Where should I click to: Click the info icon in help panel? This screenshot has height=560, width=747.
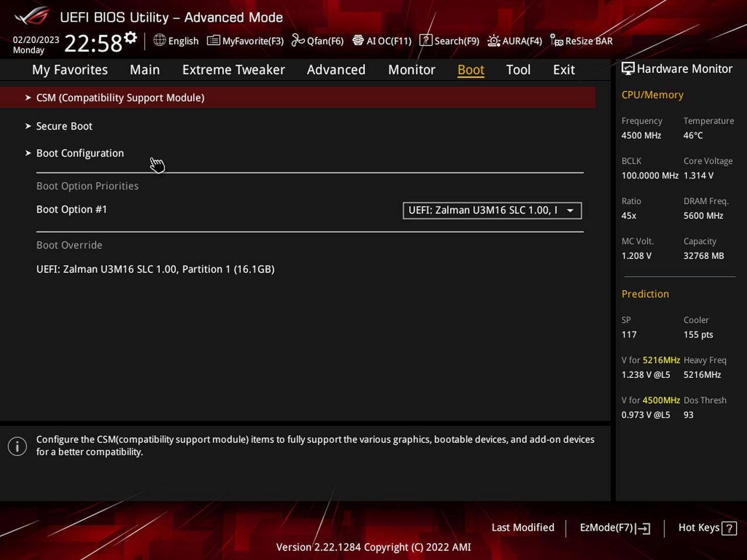(17, 446)
